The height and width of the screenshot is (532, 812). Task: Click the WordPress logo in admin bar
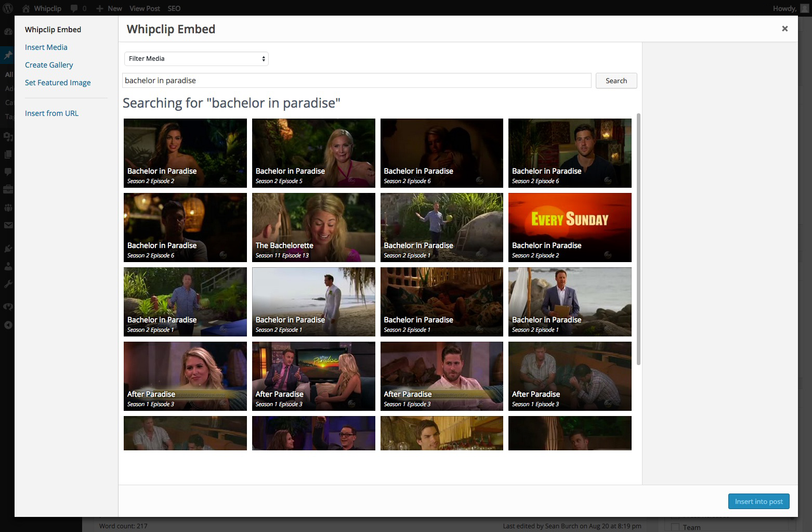8,8
